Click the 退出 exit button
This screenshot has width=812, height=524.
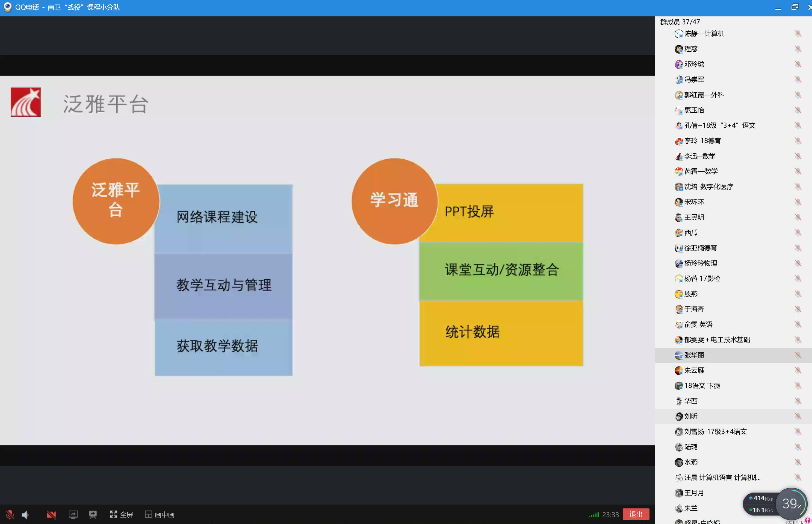[636, 514]
